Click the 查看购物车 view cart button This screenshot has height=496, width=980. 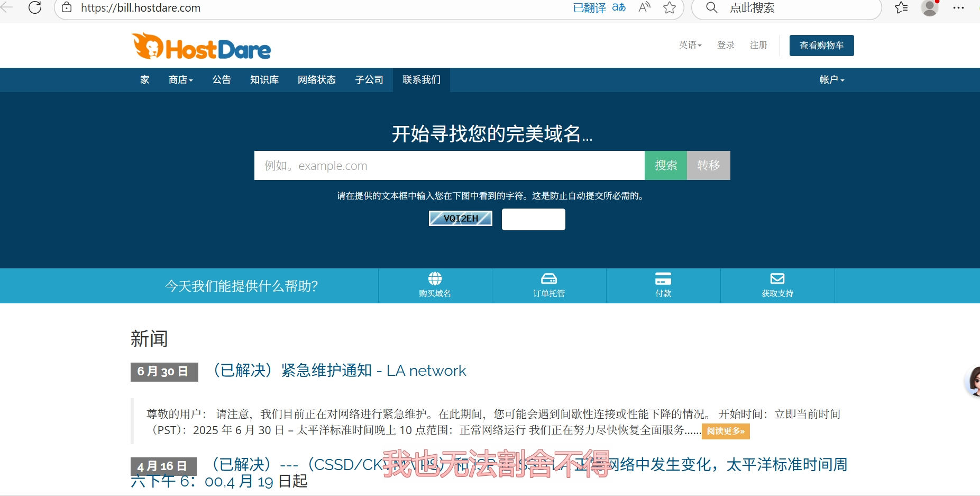[821, 46]
